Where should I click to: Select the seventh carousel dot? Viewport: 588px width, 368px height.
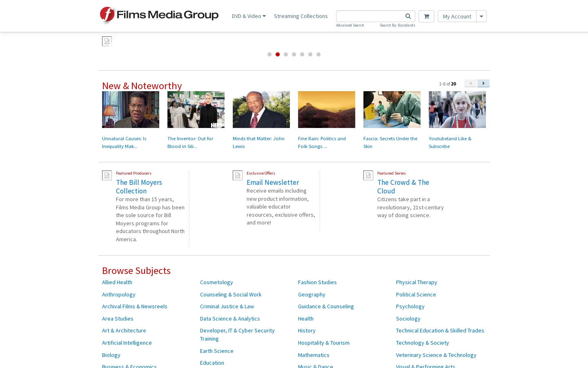click(x=318, y=54)
